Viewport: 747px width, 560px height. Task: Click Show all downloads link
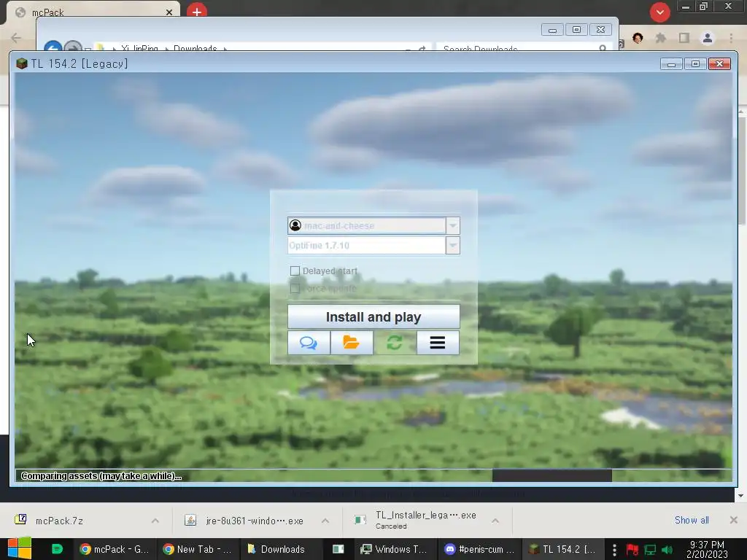pyautogui.click(x=692, y=520)
